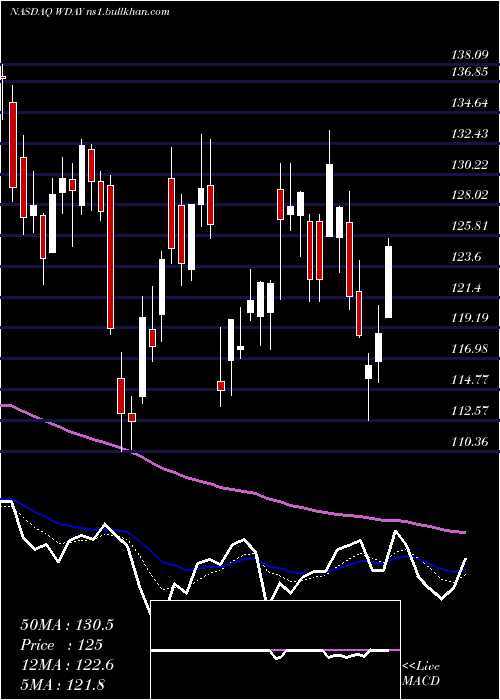Click the 110.36 price level label
The height and width of the screenshot is (700, 500).
click(470, 442)
